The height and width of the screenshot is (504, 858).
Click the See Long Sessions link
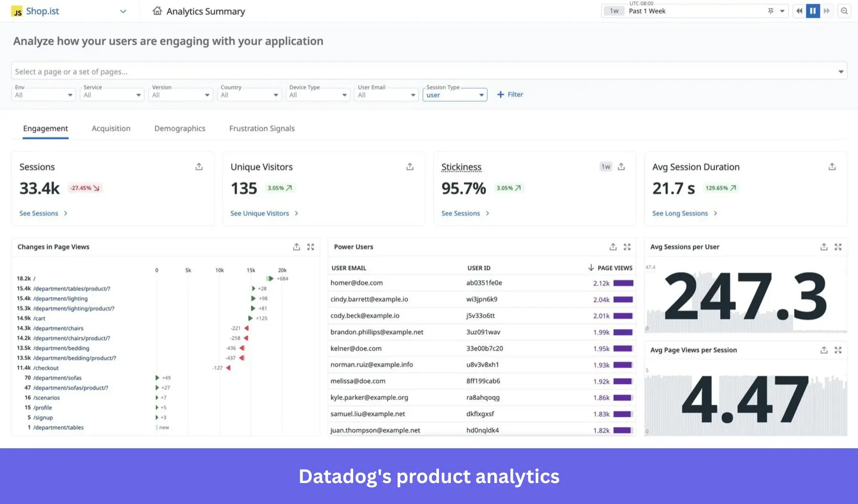click(681, 213)
